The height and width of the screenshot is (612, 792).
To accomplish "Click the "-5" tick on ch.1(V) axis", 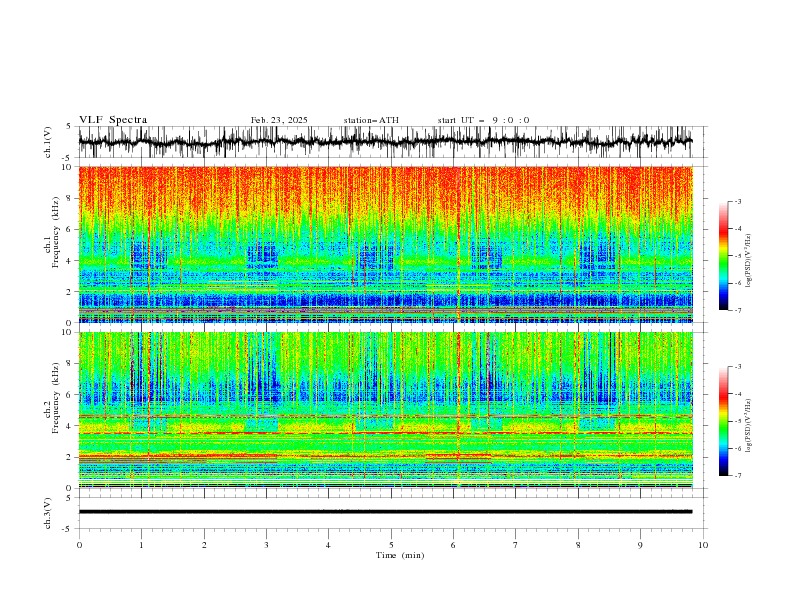I will tap(67, 158).
